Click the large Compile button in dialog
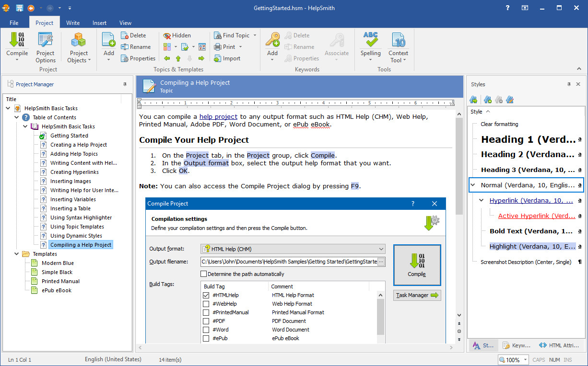 417,264
